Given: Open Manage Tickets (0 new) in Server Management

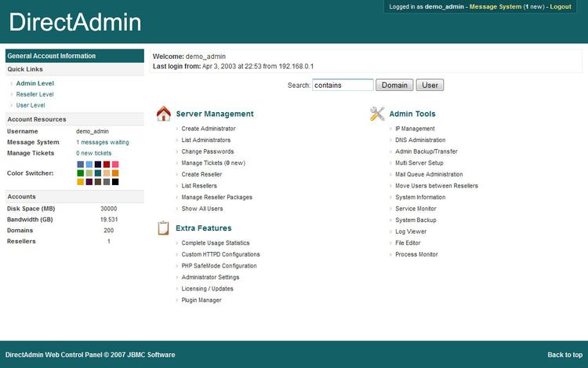Looking at the screenshot, I should point(213,162).
